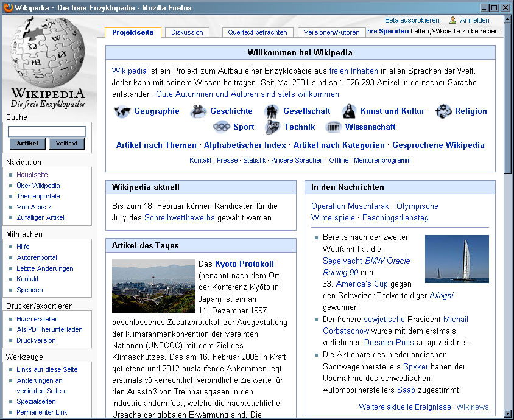Image resolution: width=514 pixels, height=420 pixels.
Task: Click the Spenden link in donation notice
Action: pos(393,31)
